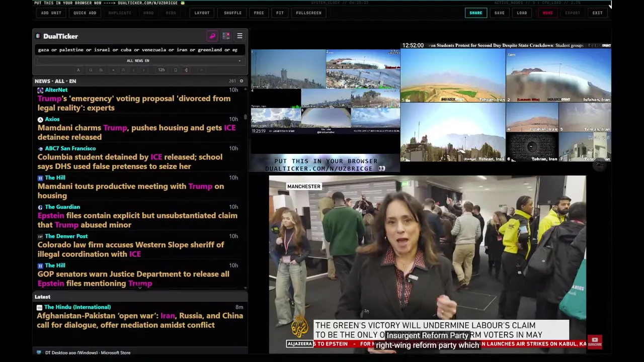Screen dimensions: 644x362
Task: Expand the news list using the bottom chevron
Action: (140, 288)
